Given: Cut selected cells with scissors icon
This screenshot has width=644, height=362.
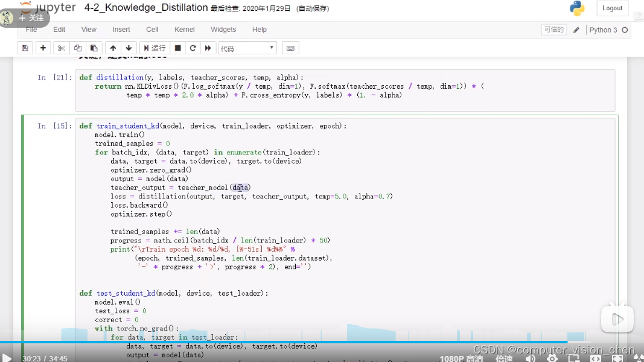Looking at the screenshot, I should point(62,48).
